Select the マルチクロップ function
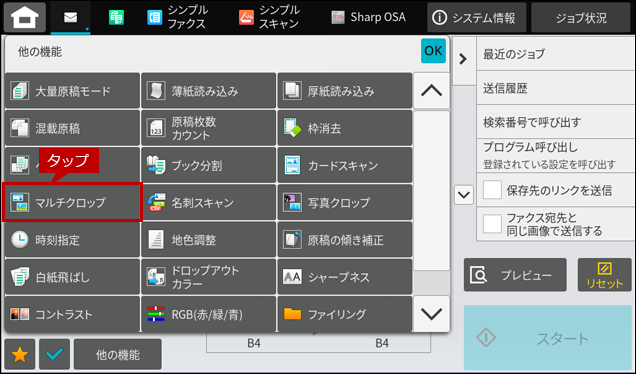Image resolution: width=636 pixels, height=374 pixels. [72, 202]
